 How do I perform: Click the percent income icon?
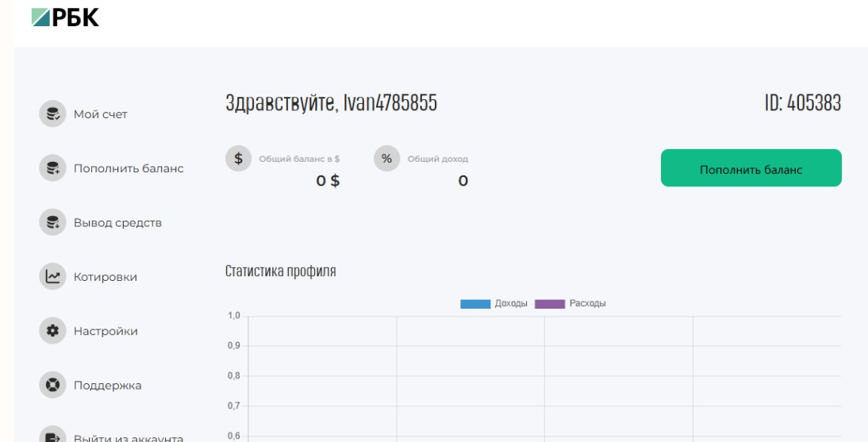click(x=387, y=159)
